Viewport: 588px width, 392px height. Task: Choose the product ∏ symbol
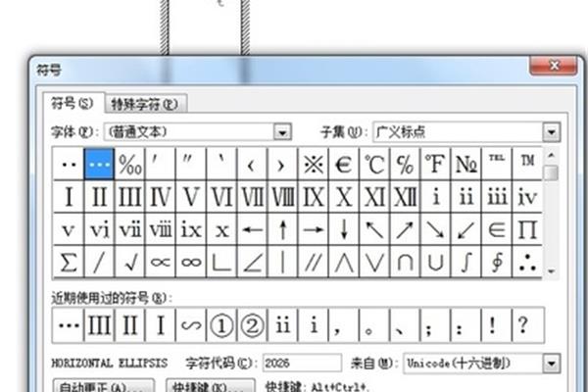pyautogui.click(x=527, y=229)
